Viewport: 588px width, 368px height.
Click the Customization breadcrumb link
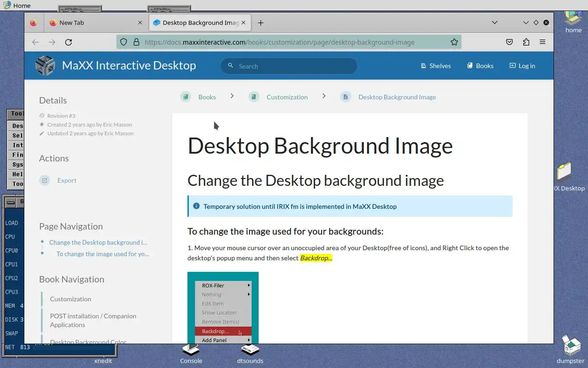pyautogui.click(x=287, y=97)
